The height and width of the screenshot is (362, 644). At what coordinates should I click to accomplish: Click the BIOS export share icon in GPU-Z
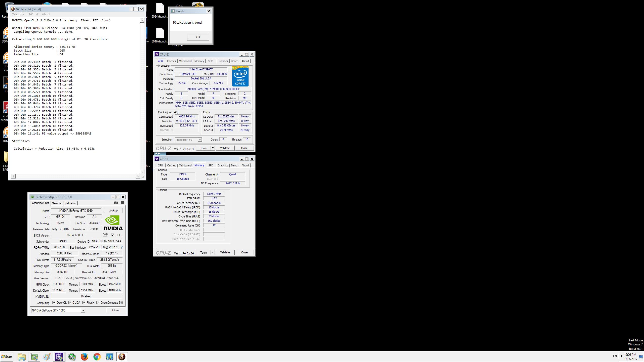pyautogui.click(x=105, y=235)
